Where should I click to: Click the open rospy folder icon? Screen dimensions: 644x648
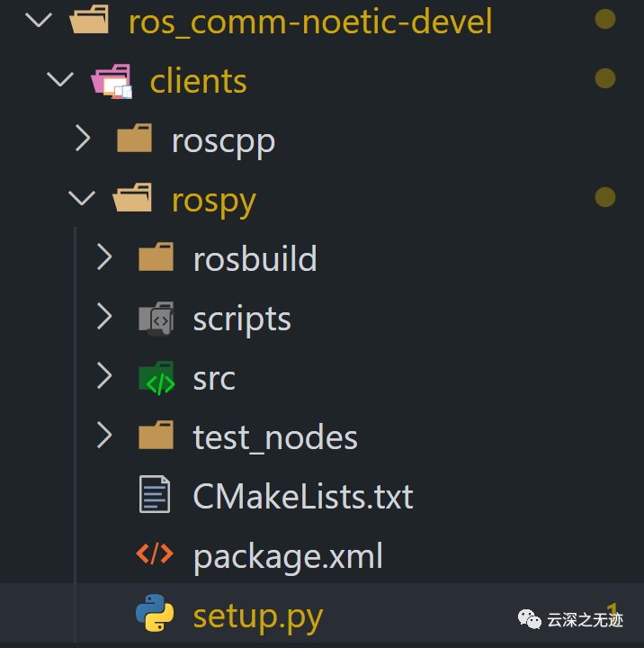[133, 199]
